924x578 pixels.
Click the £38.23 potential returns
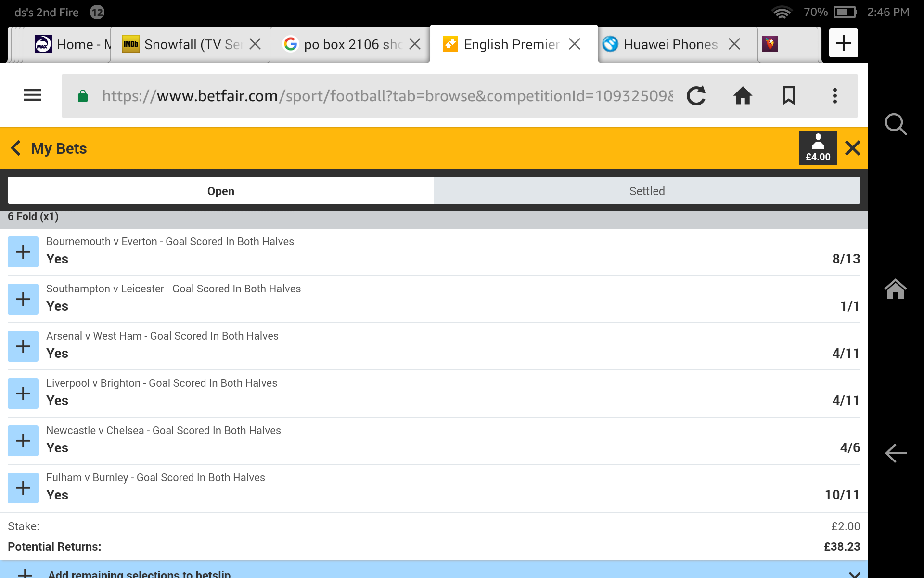pos(842,547)
